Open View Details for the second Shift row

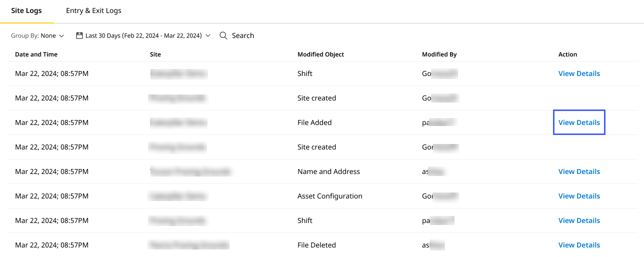tap(579, 220)
